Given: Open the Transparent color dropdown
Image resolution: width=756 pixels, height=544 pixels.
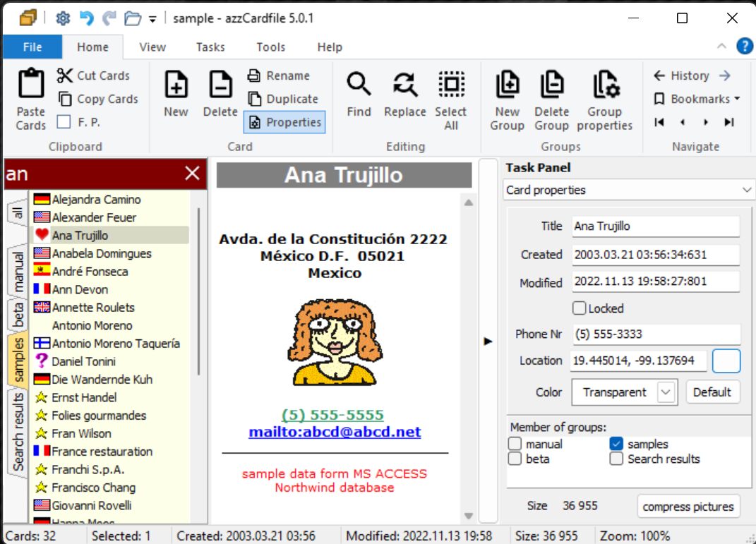Looking at the screenshot, I should pos(666,392).
